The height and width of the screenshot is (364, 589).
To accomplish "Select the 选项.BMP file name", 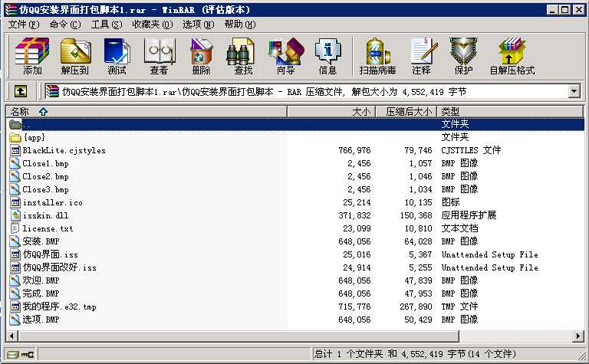I will (x=41, y=320).
